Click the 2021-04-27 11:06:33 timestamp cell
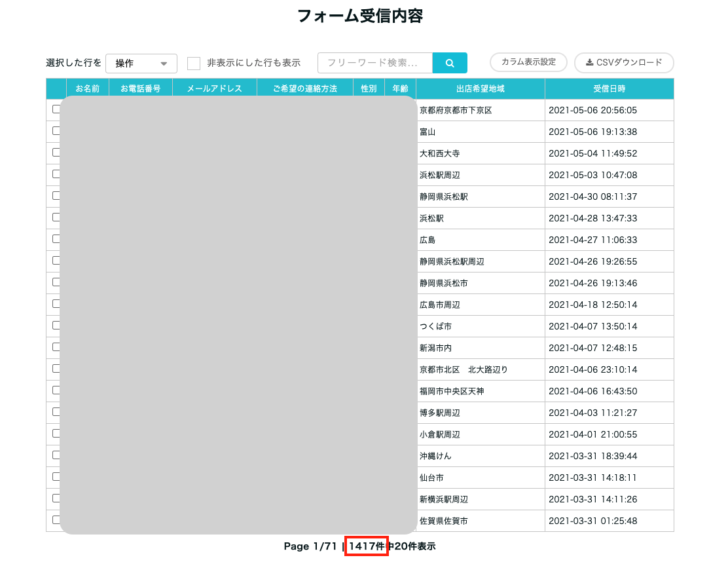 tap(592, 240)
